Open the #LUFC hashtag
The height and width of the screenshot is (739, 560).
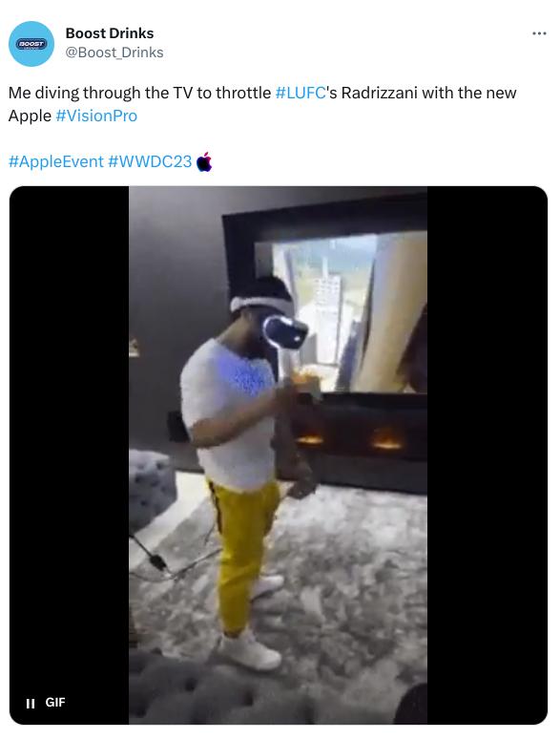tap(300, 93)
